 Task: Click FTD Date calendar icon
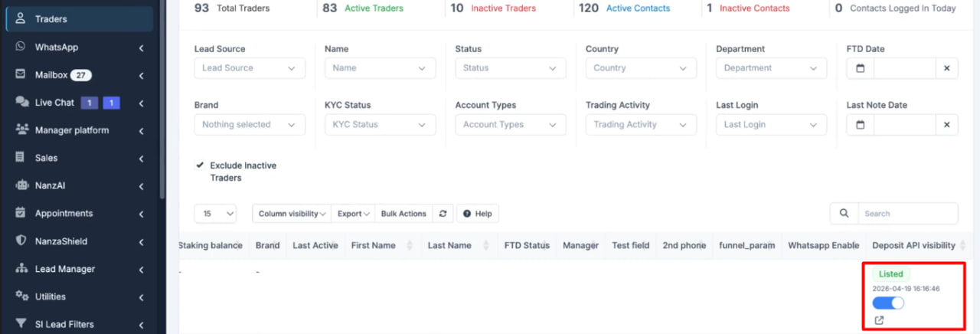click(860, 68)
